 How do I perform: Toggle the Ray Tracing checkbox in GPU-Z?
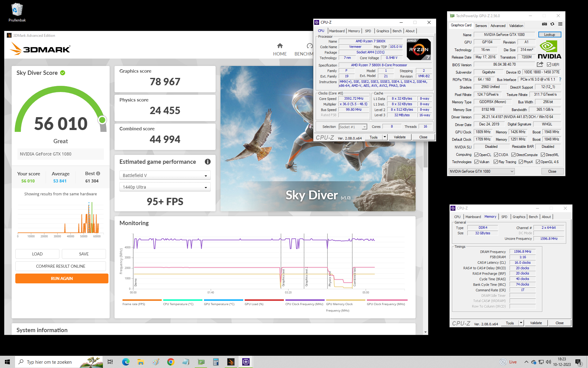click(x=496, y=162)
